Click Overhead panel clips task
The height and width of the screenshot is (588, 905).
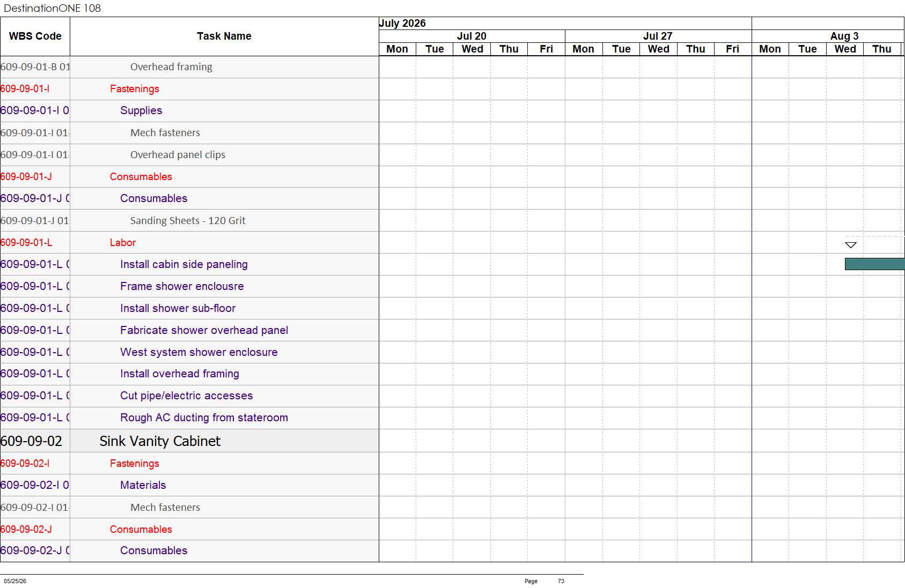[x=178, y=155]
